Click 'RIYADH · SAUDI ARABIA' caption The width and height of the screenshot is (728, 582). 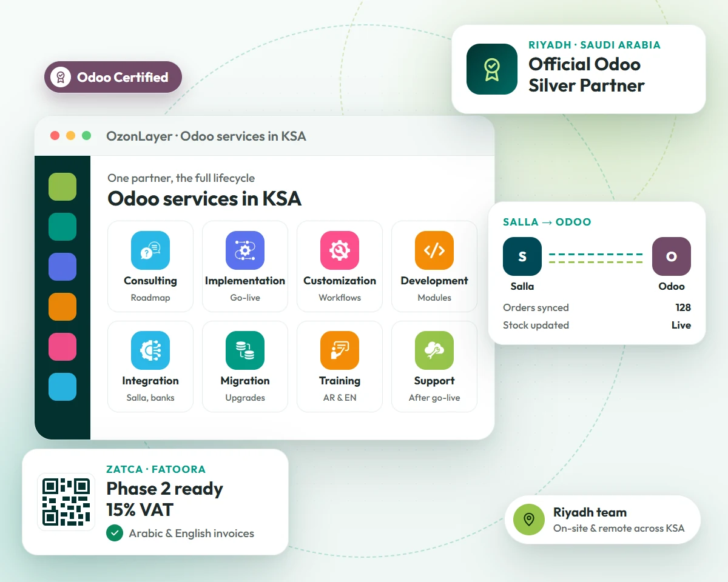[x=595, y=45]
